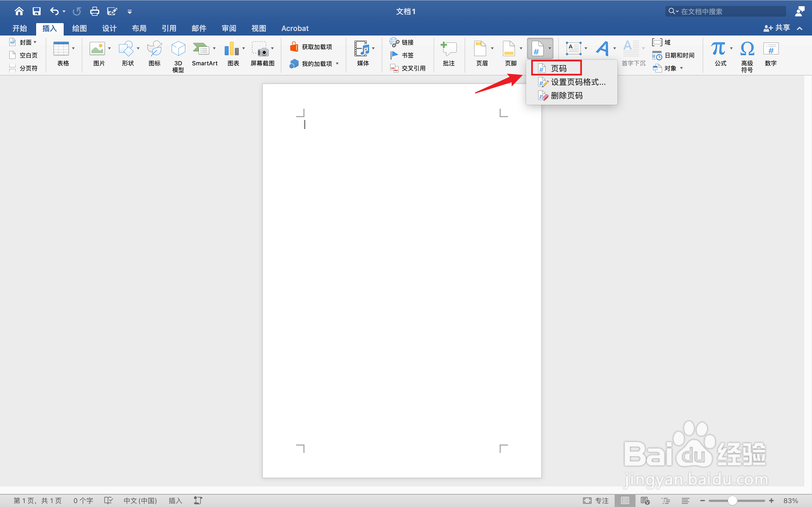Click the zoom slider in status bar

click(x=732, y=500)
